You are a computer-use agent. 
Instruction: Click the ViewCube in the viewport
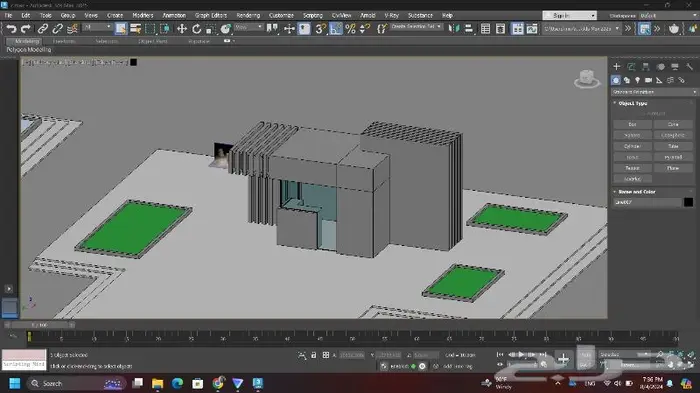click(x=586, y=79)
